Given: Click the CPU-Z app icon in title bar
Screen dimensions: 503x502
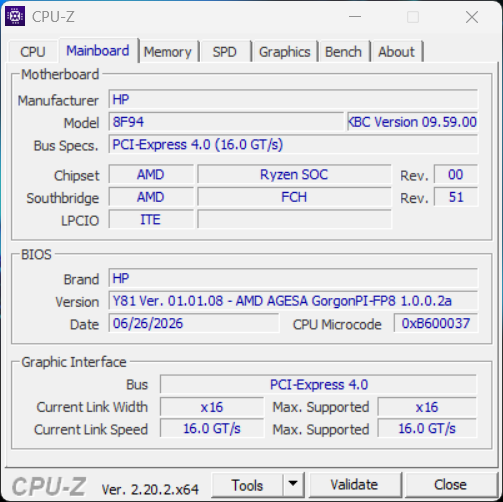Looking at the screenshot, I should click(x=15, y=16).
